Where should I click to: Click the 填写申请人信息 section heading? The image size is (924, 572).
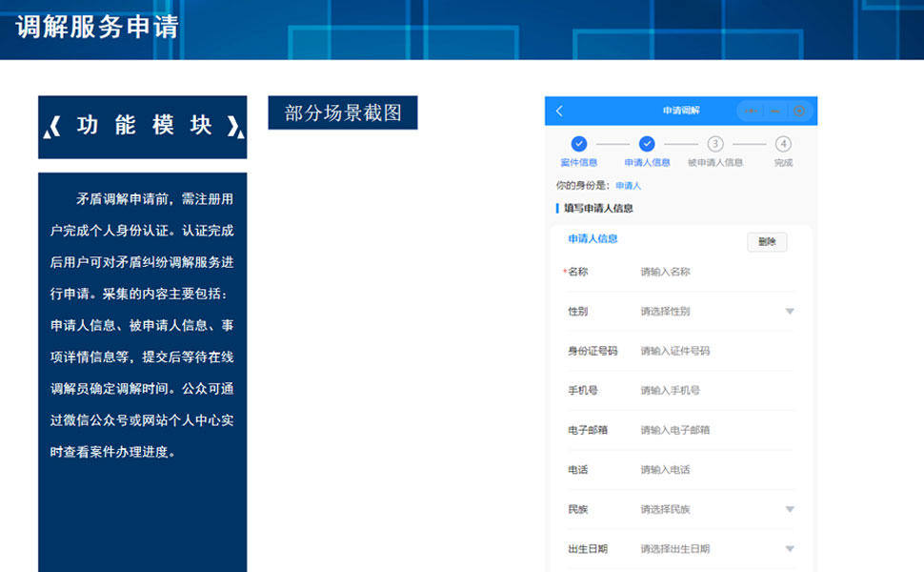598,208
